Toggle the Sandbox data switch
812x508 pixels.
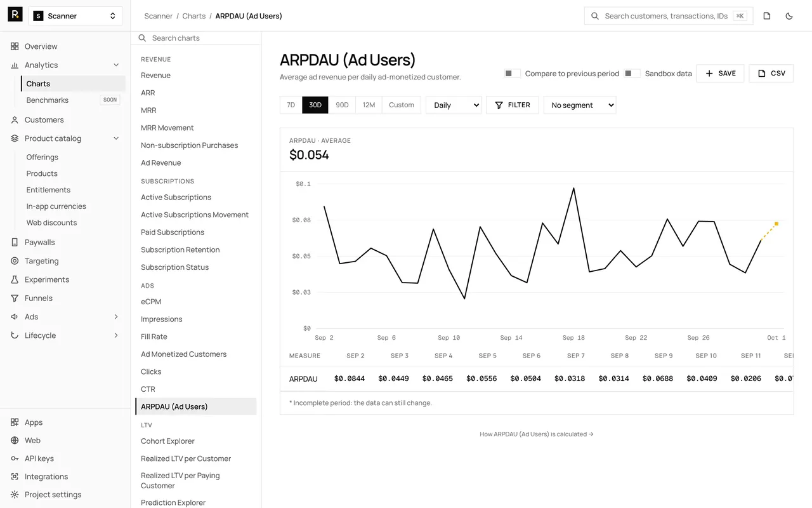coord(632,74)
